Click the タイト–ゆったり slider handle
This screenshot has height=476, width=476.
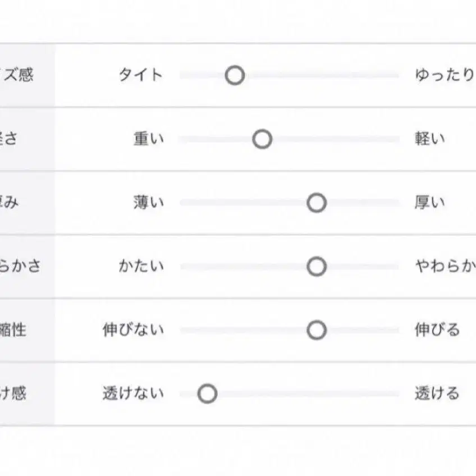click(235, 75)
